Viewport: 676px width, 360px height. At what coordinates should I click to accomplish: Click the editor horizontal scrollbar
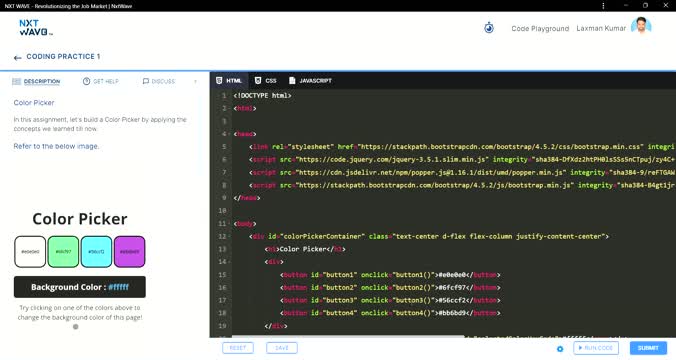tap(348, 336)
